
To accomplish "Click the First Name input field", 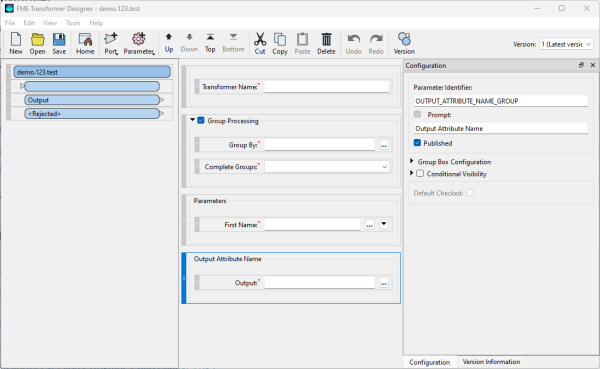I will 312,225.
